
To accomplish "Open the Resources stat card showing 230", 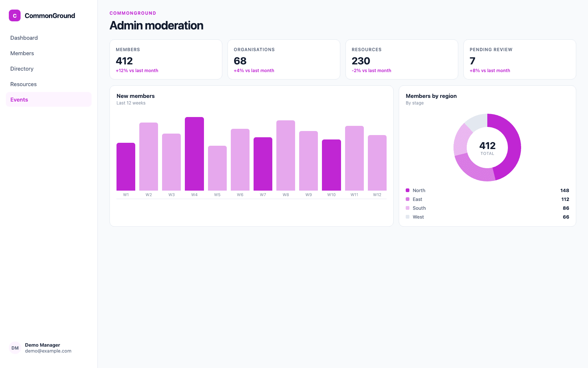I will tap(402, 59).
